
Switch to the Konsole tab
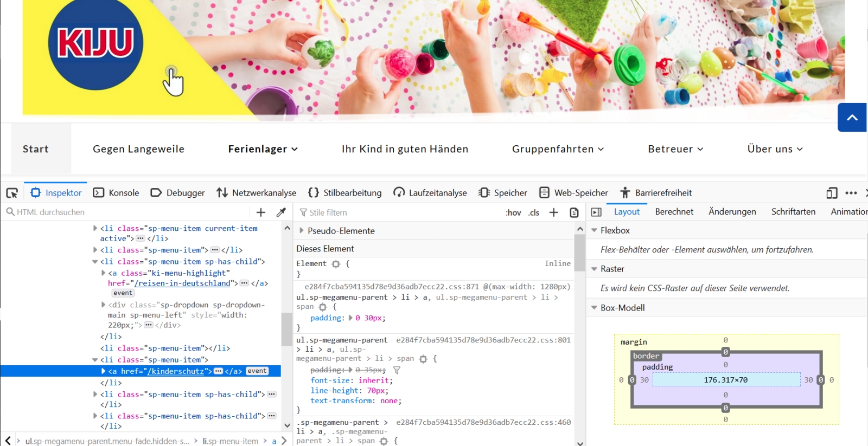click(117, 193)
